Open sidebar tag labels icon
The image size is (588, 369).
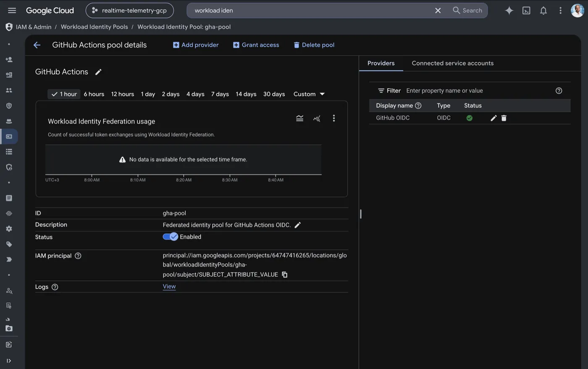tap(9, 244)
